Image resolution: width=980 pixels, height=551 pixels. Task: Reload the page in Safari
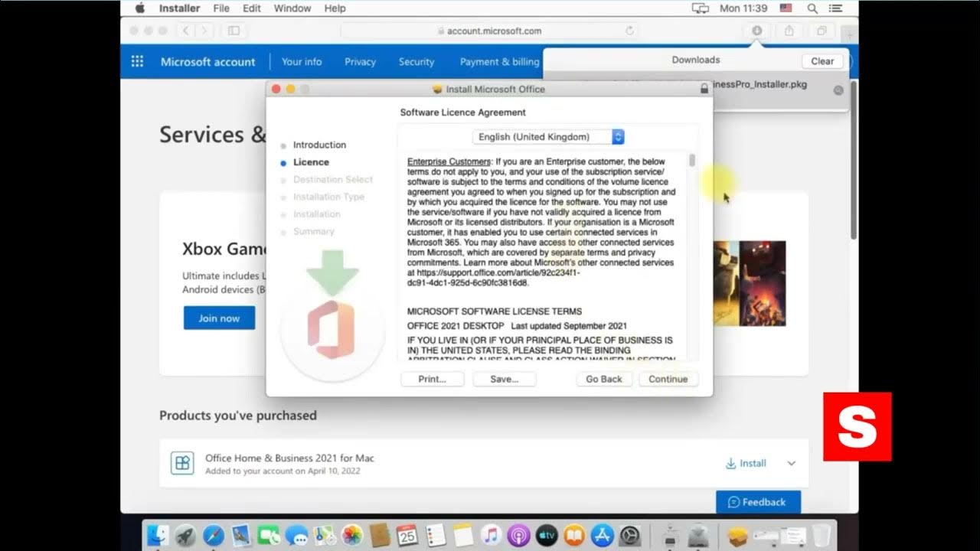[x=630, y=31]
